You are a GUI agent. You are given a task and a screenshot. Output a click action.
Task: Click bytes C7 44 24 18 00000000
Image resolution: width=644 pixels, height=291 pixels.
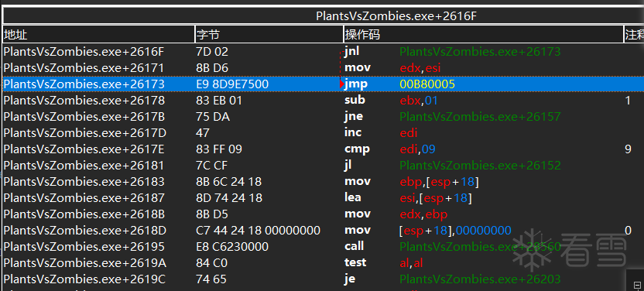pos(258,231)
